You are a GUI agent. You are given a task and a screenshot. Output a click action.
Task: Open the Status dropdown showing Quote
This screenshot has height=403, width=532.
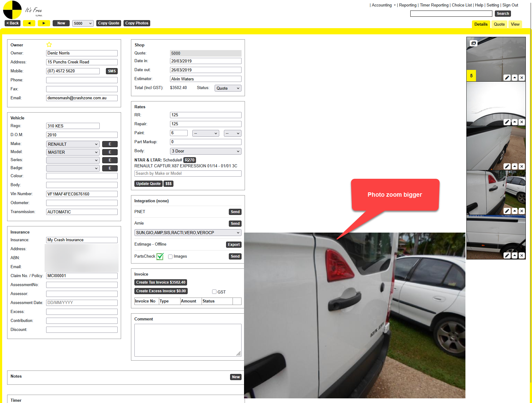tap(228, 88)
